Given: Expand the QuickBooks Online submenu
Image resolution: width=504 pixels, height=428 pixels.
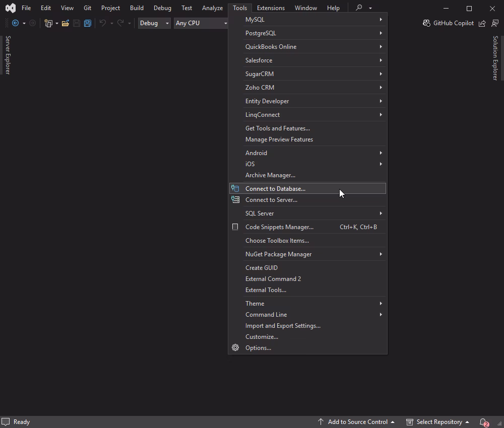Looking at the screenshot, I should [308, 46].
